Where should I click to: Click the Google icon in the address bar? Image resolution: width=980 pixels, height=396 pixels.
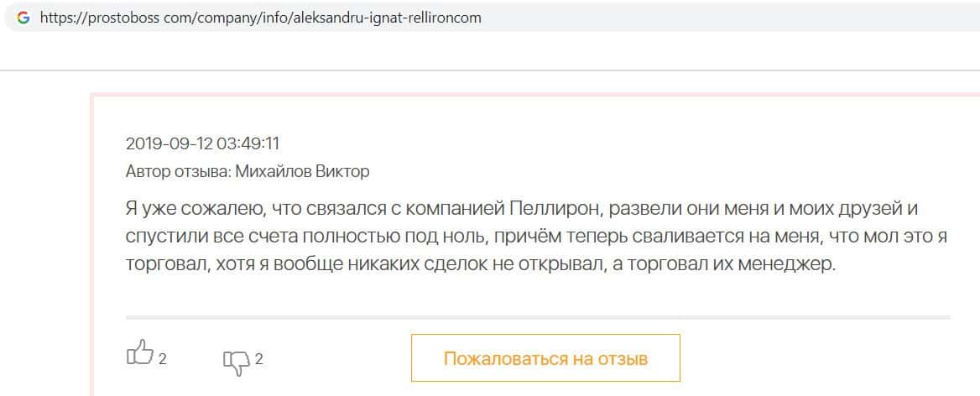tap(23, 18)
